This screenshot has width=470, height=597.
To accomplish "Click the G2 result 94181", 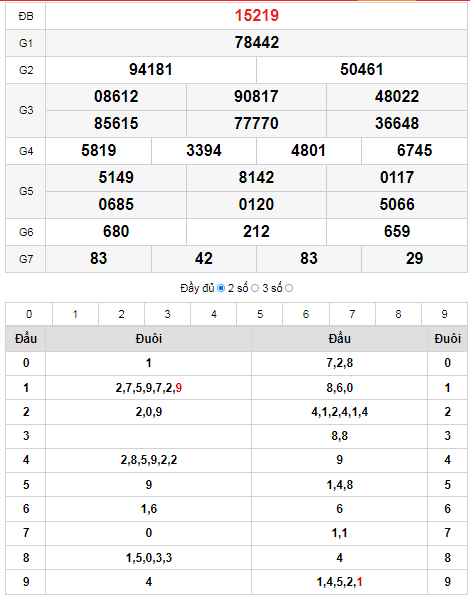I will [x=151, y=70].
